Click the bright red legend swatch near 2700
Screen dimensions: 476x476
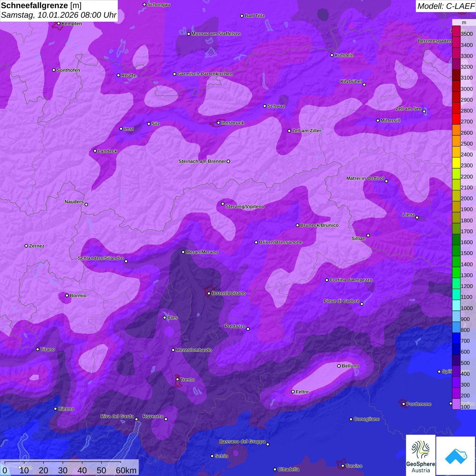pyautogui.click(x=456, y=119)
